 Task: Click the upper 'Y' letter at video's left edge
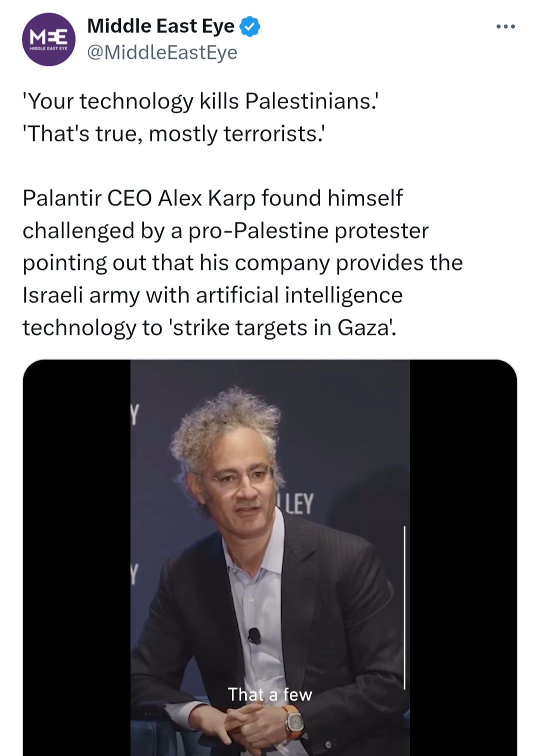point(134,415)
